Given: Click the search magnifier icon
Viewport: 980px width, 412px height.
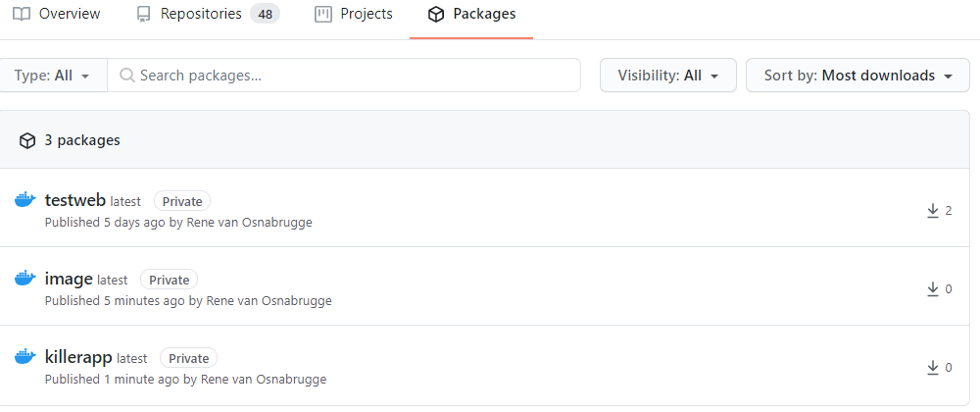Looking at the screenshot, I should [x=126, y=76].
